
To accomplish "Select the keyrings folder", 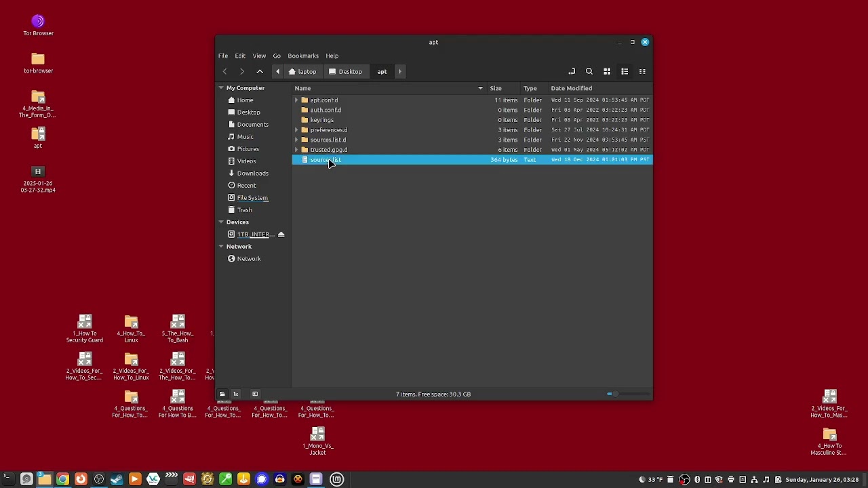I will 472,120.
